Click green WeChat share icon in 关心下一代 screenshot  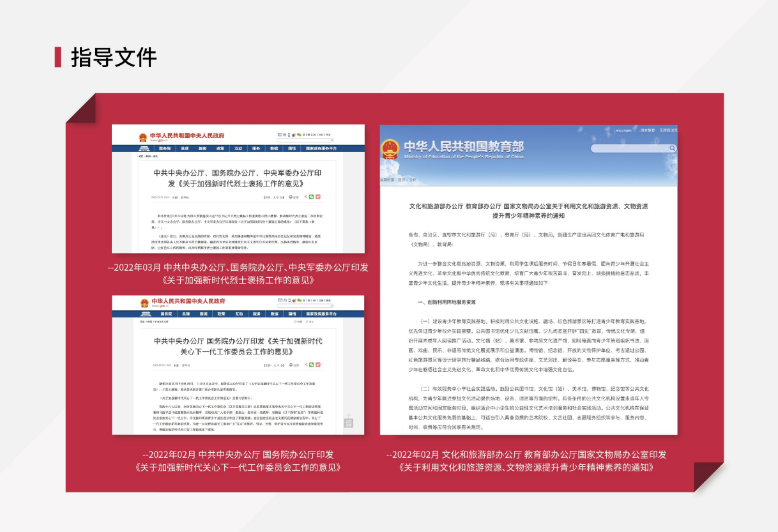311,366
